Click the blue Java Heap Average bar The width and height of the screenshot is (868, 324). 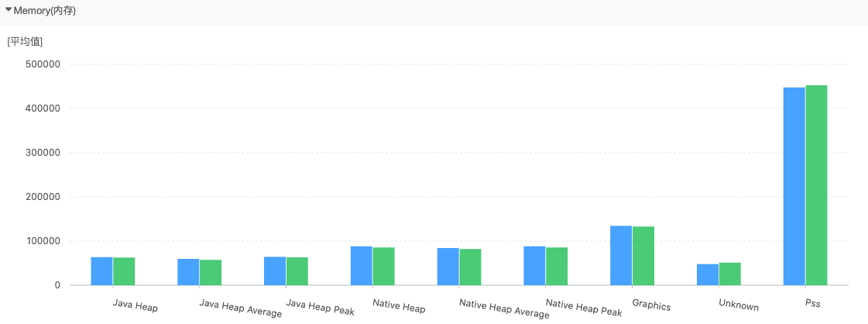[188, 272]
